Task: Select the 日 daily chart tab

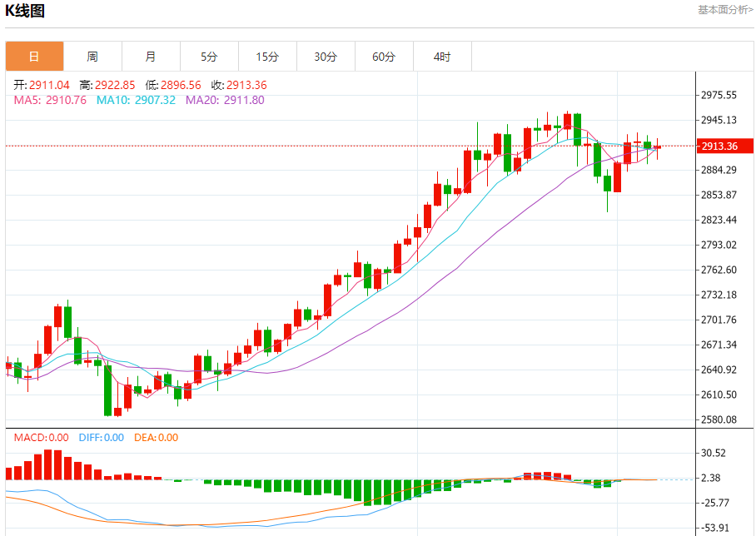Action: point(34,57)
